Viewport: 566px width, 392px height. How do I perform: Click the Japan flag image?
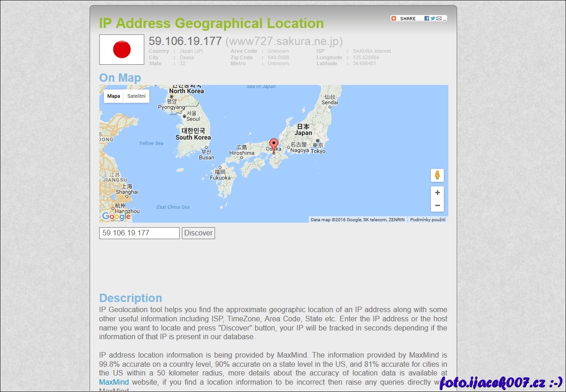tap(122, 50)
